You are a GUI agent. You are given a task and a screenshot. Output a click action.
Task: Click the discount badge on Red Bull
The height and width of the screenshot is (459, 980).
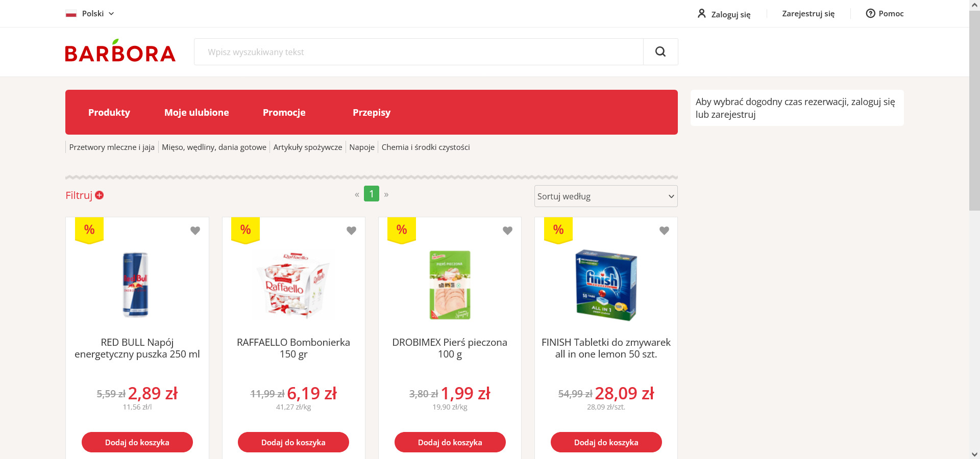pyautogui.click(x=89, y=230)
